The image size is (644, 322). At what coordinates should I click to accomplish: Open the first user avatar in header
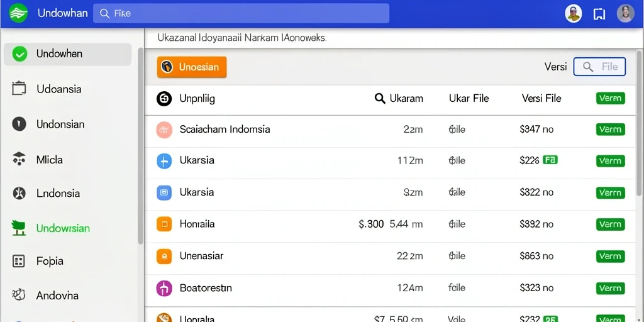pos(574,14)
